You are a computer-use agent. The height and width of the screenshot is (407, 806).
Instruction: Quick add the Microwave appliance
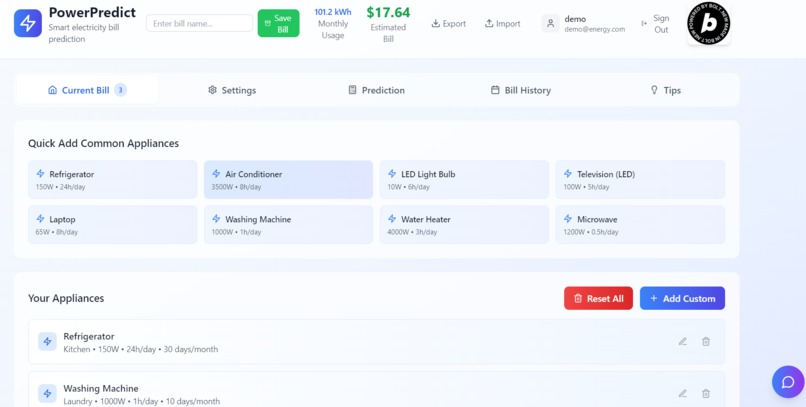pos(640,225)
